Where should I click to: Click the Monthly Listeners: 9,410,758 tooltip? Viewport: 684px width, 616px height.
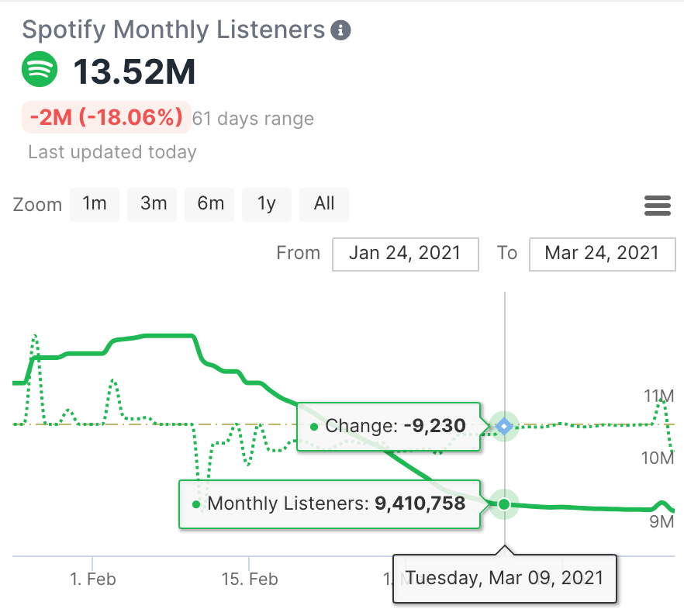[330, 504]
